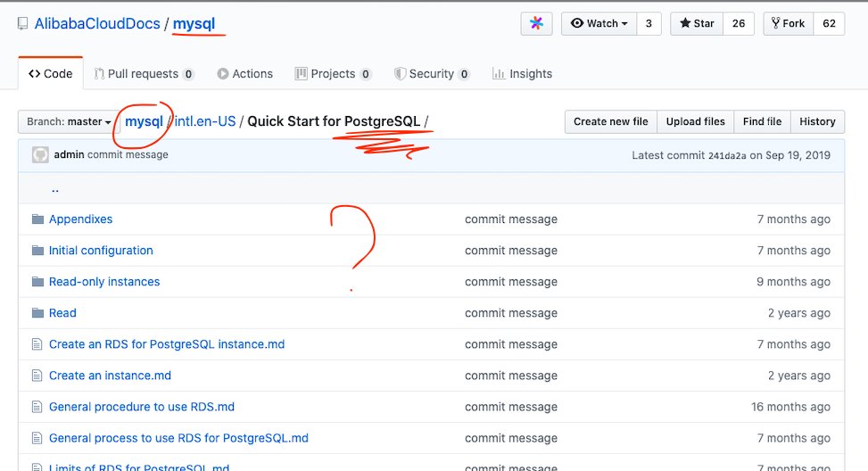Navigate to intl.en-US breadcrumb folder
The image size is (868, 471).
point(205,121)
